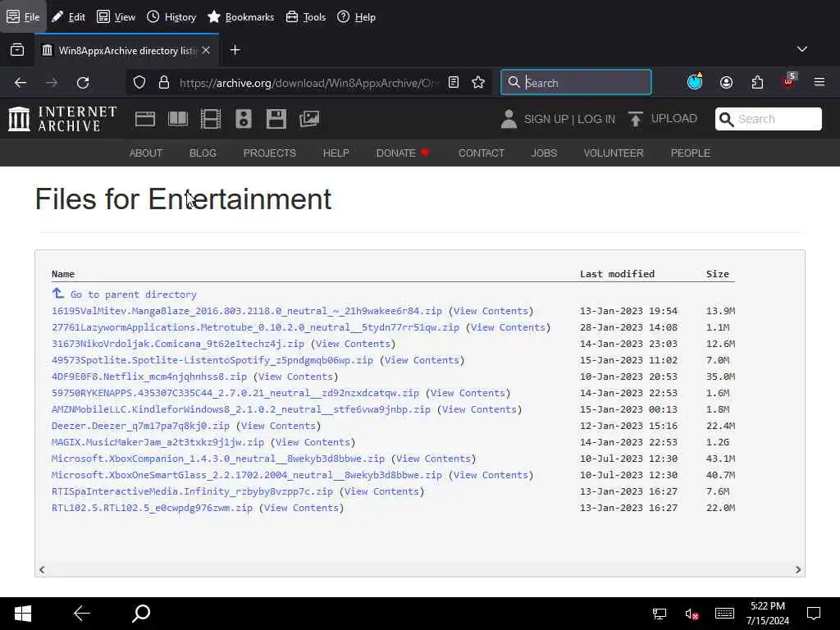Open the Web archive icon

(x=145, y=119)
